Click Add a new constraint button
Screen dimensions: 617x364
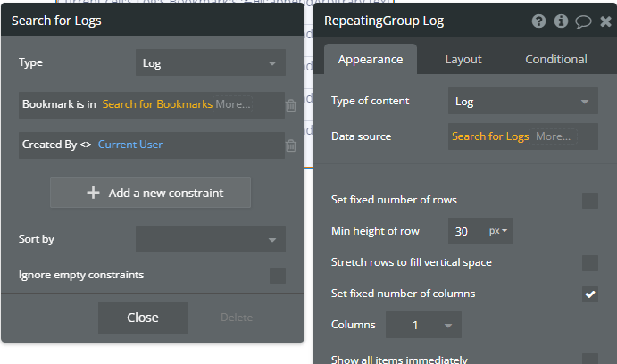pos(150,192)
